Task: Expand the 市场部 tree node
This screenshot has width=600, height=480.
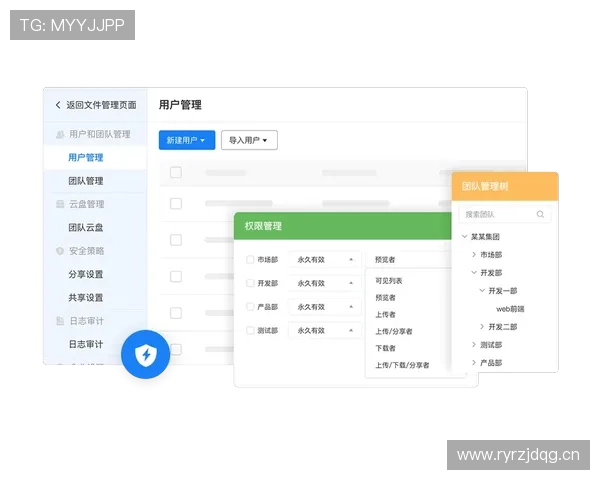Action: click(x=474, y=255)
